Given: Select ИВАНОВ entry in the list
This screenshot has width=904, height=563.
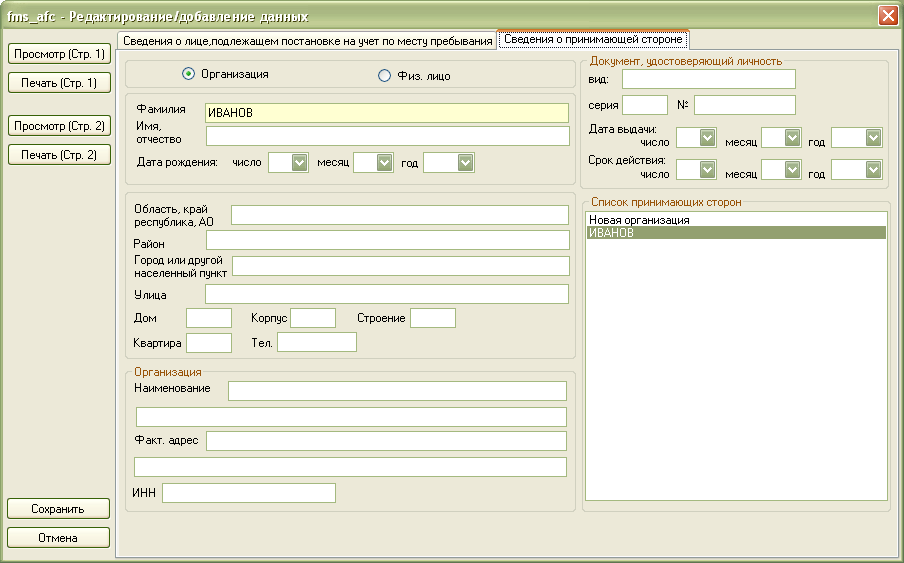Looking at the screenshot, I should 736,233.
